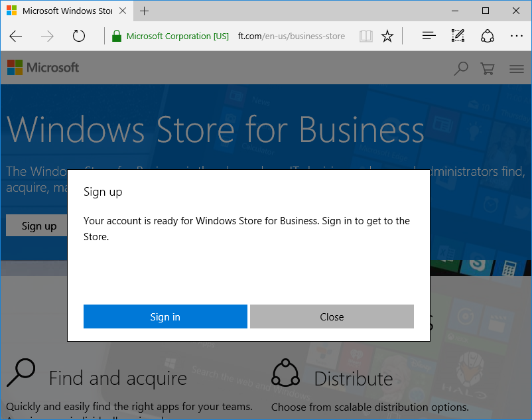Screen dimensions: 532x420
Task: Click the browser Back arrow
Action: pos(16,36)
